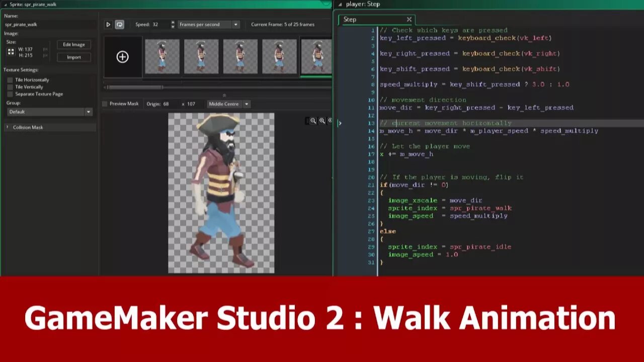Play the sprite animation preview
The image size is (644, 362).
click(108, 24)
